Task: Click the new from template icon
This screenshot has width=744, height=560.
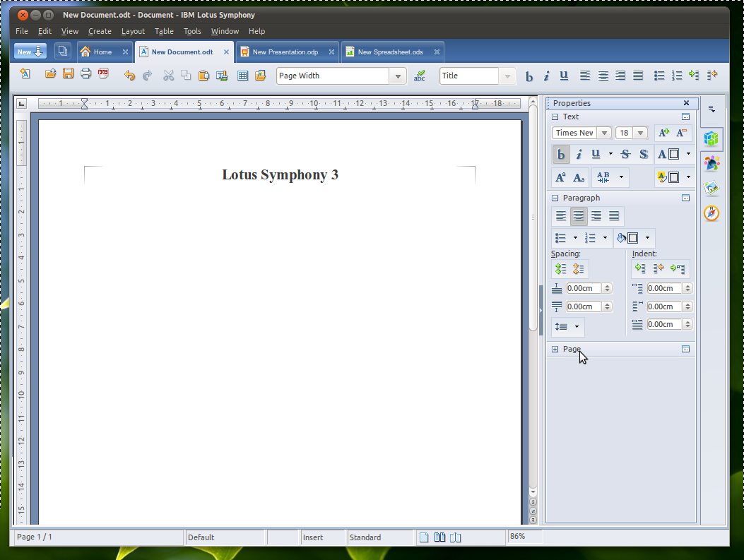Action: [25, 74]
